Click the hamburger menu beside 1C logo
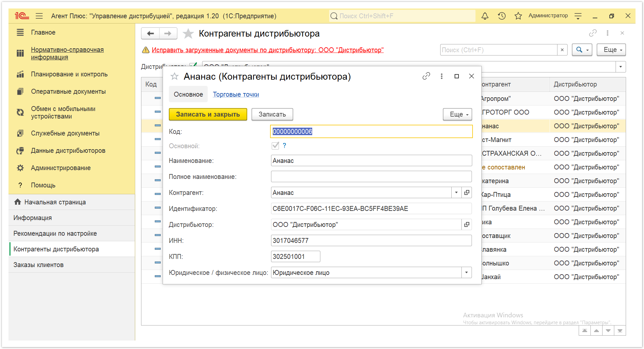644x349 pixels. click(x=39, y=16)
